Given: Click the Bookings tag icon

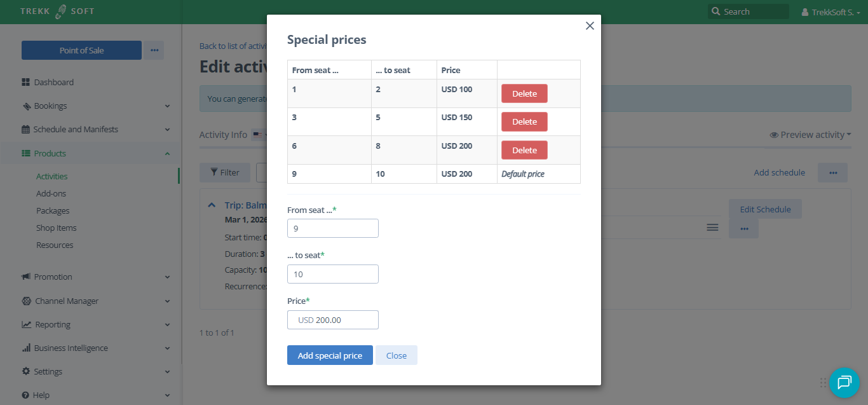Looking at the screenshot, I should point(26,106).
